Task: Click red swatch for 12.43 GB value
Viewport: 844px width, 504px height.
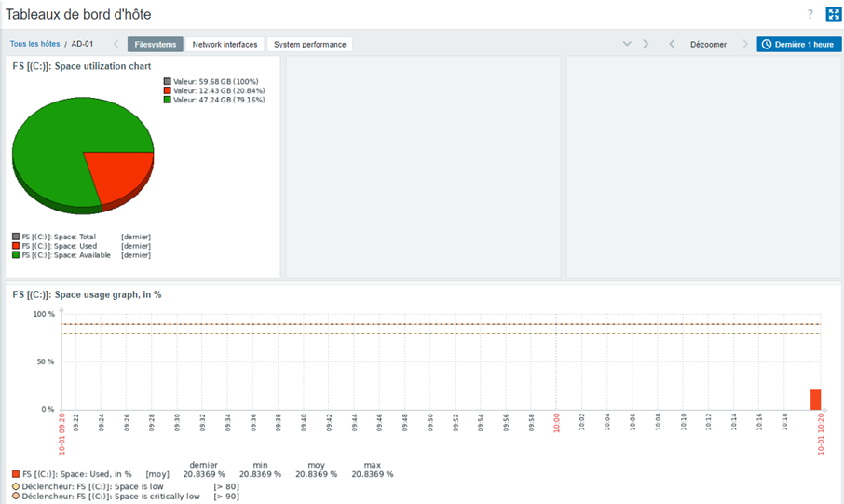Action: [x=168, y=90]
